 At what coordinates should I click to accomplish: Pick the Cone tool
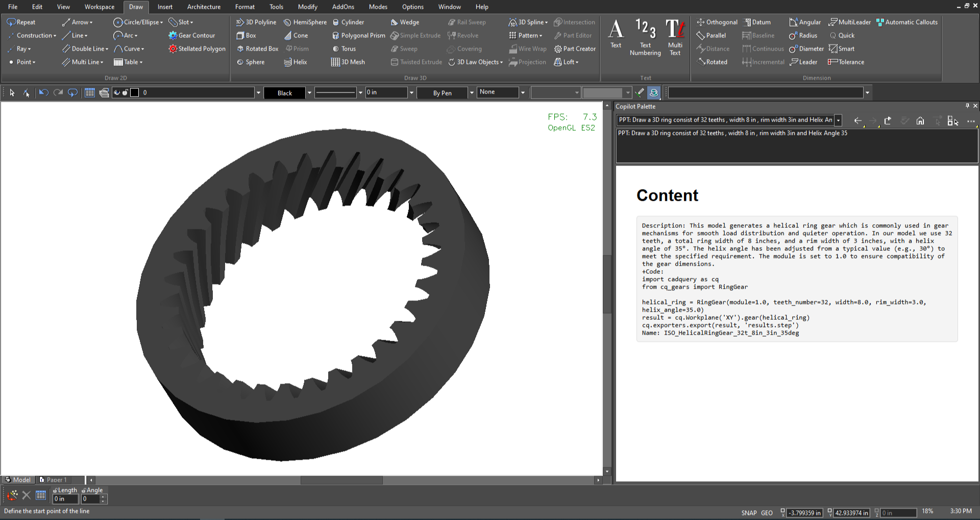(x=296, y=35)
